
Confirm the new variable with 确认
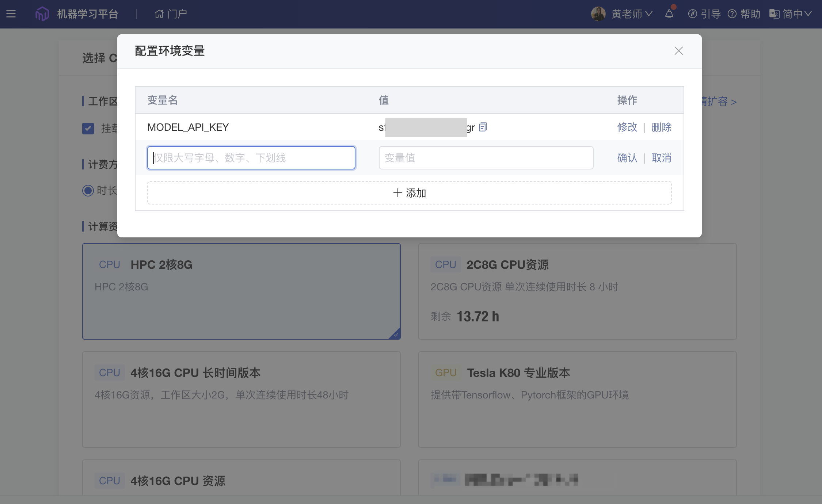(627, 158)
